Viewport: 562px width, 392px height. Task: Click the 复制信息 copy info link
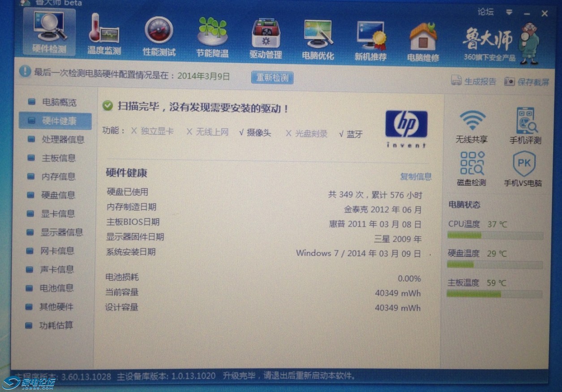click(416, 177)
